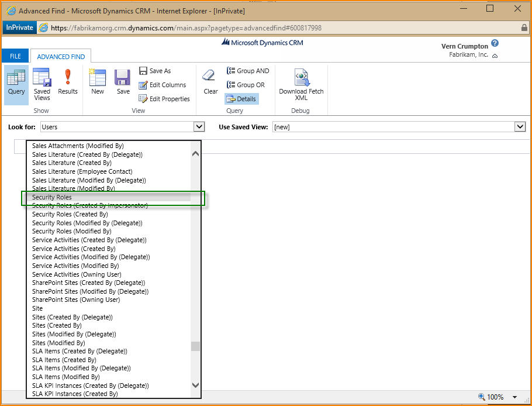The height and width of the screenshot is (406, 532).
Task: Toggle the Details button in Query group
Action: click(241, 99)
